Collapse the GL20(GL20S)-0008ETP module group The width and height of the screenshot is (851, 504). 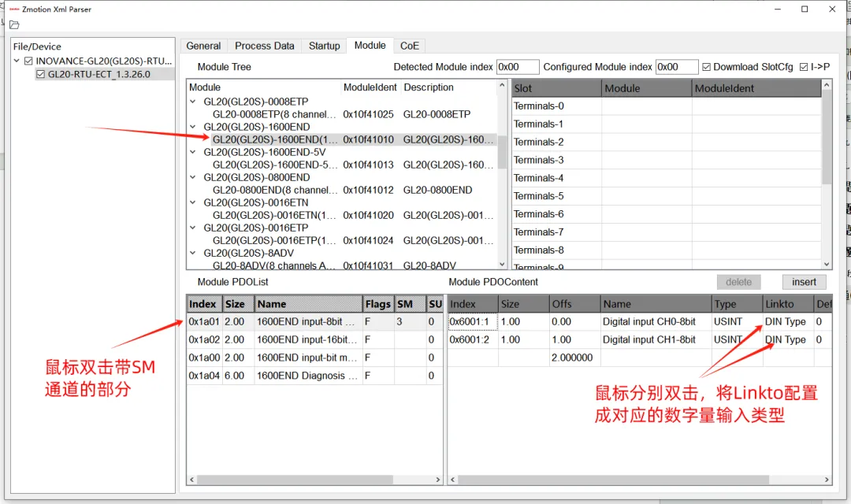[x=193, y=102]
